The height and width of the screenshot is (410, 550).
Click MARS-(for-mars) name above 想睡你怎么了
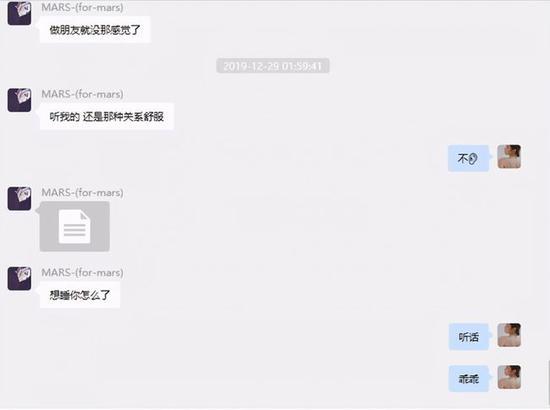pyautogui.click(x=82, y=273)
